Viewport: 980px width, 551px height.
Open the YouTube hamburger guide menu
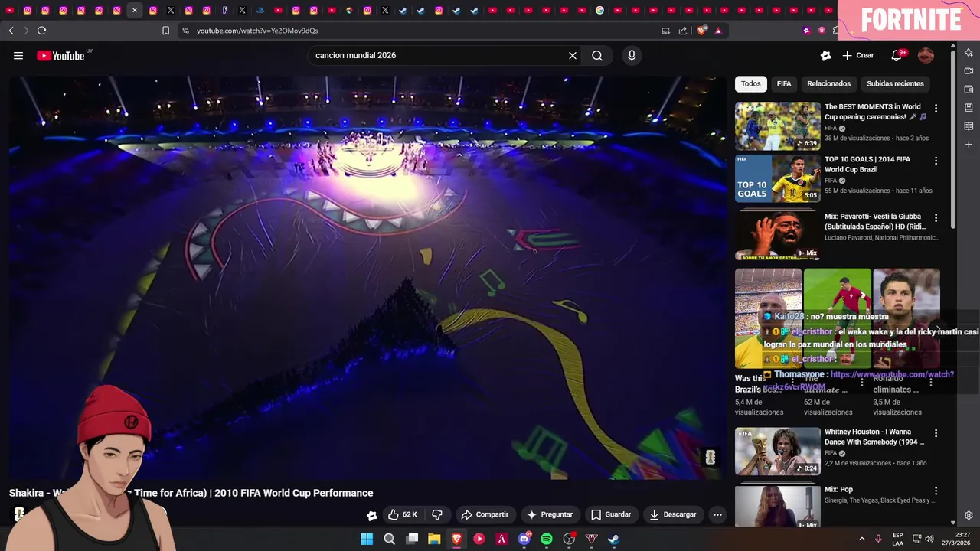(x=18, y=55)
